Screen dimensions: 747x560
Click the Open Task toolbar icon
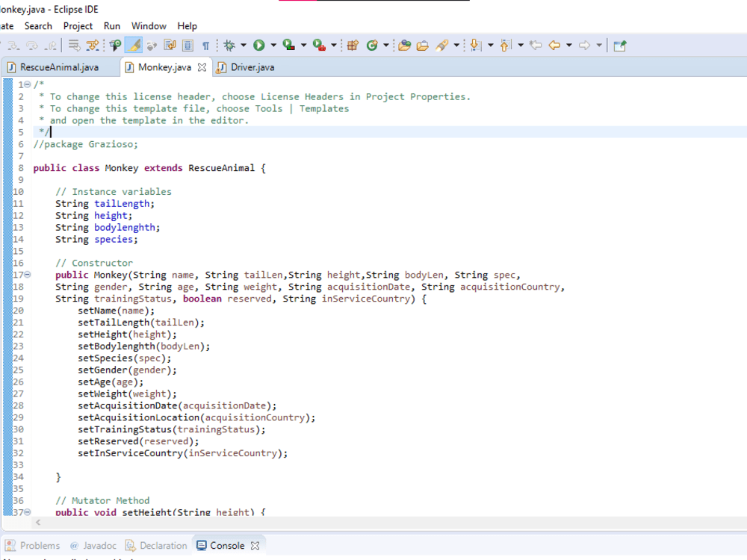click(423, 45)
